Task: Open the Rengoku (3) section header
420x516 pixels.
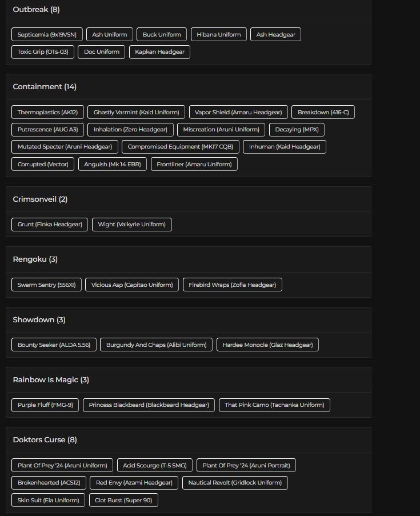Action: click(35, 259)
